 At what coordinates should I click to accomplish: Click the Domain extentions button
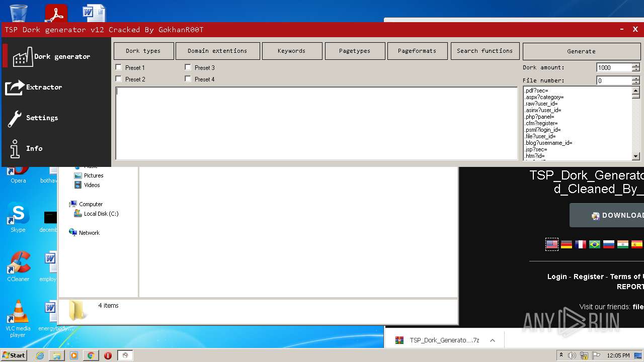click(217, 51)
